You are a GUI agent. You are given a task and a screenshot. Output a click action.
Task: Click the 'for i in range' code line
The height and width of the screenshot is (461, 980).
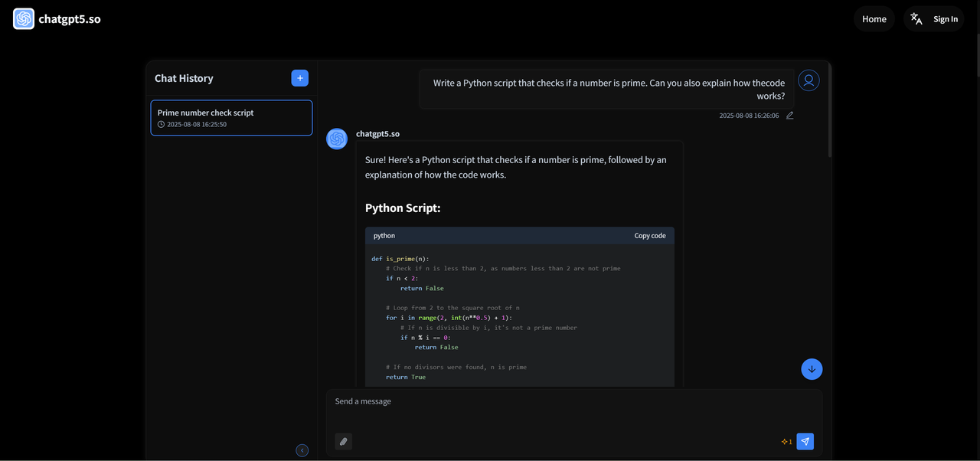coord(449,318)
